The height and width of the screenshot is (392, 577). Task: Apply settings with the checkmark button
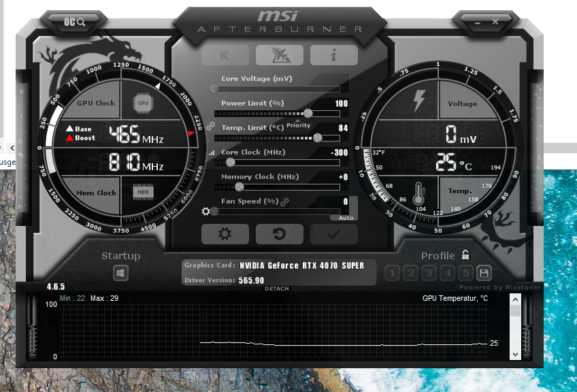click(x=334, y=233)
